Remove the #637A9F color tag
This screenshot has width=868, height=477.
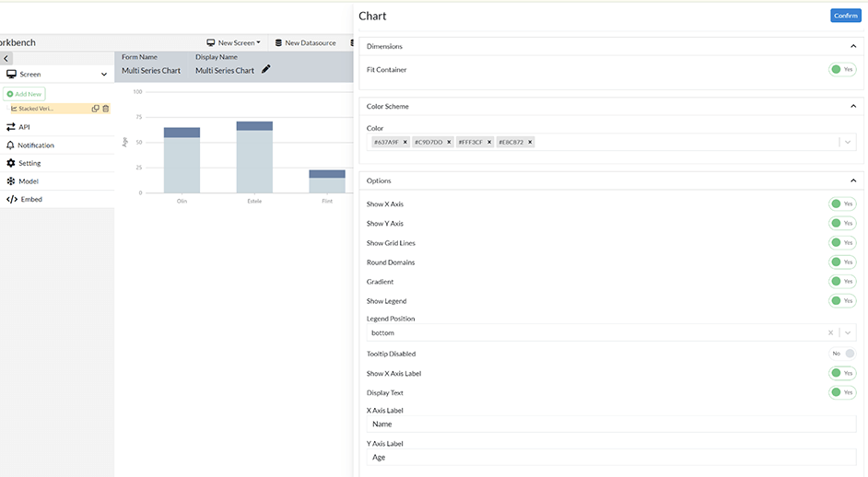[405, 142]
